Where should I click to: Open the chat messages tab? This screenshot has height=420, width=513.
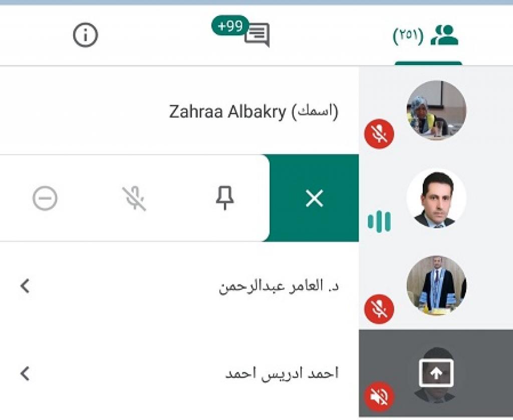click(x=257, y=35)
